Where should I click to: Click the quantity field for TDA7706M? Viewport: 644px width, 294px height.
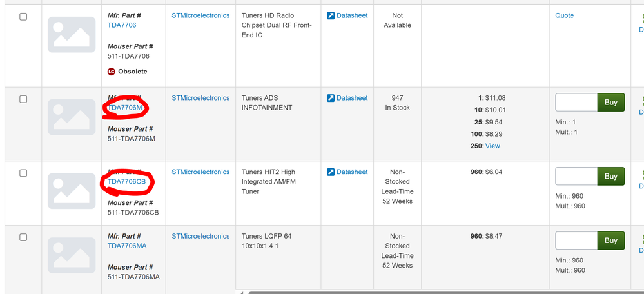[x=576, y=103]
